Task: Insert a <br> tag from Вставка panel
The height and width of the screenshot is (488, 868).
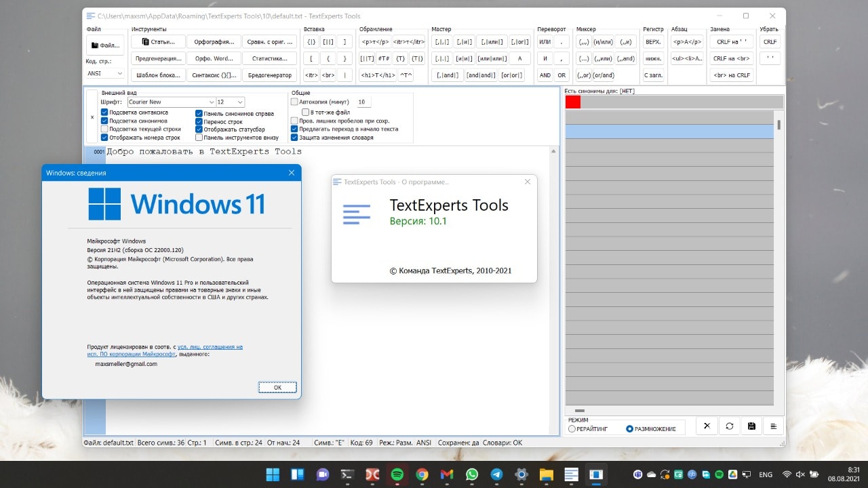Action: pos(328,75)
